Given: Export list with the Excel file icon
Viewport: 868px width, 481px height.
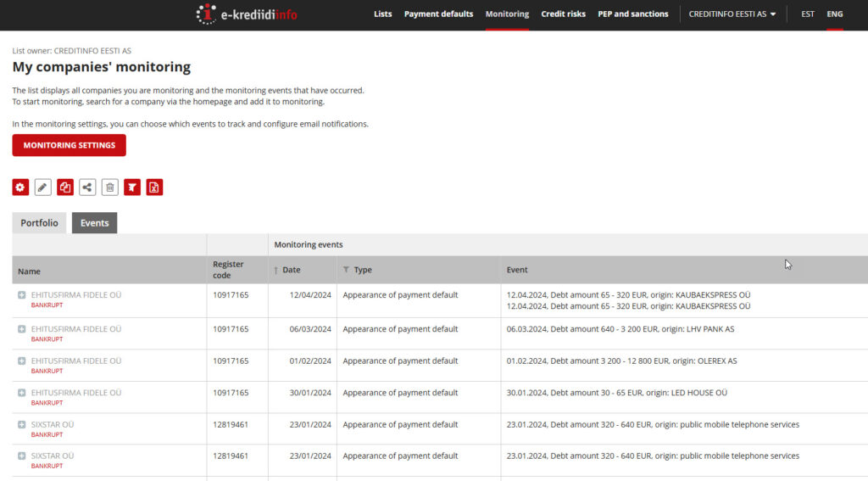Looking at the screenshot, I should (x=154, y=187).
